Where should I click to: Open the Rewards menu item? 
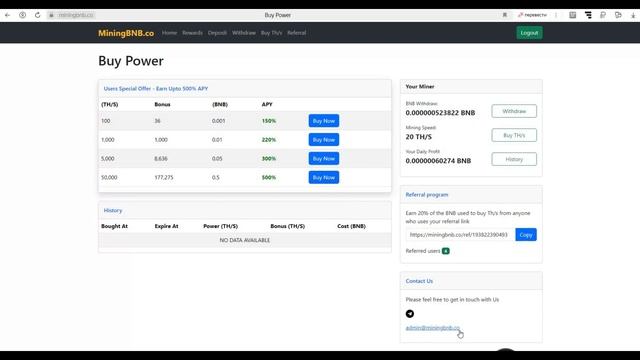click(x=192, y=33)
